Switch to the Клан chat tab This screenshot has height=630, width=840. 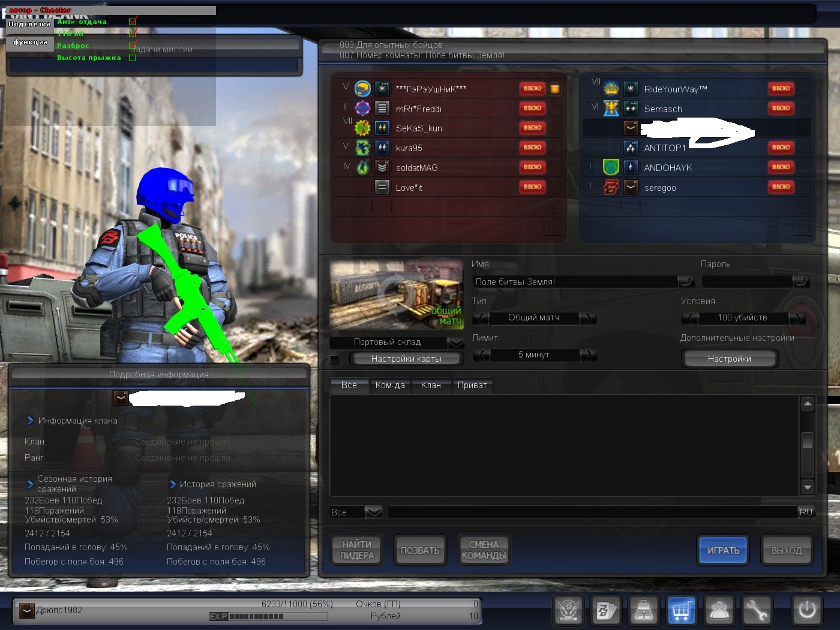click(x=431, y=385)
